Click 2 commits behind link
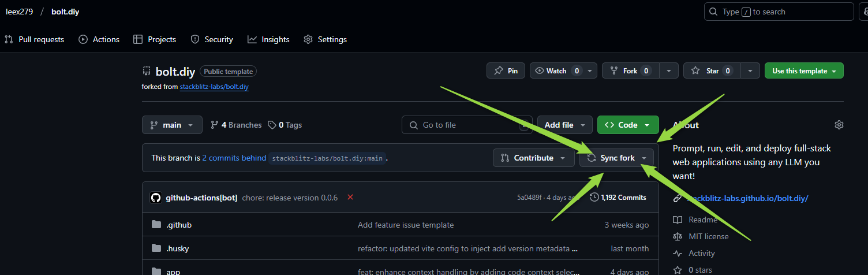Image resolution: width=868 pixels, height=275 pixels. (x=234, y=158)
